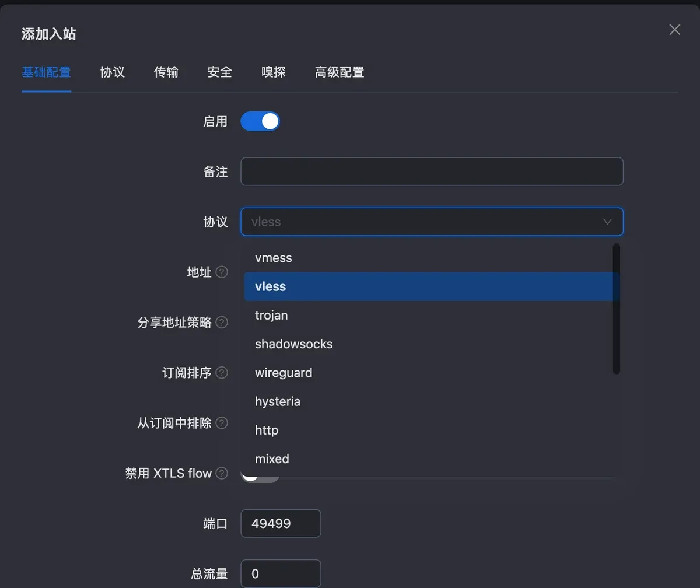Viewport: 700px width, 588px height.
Task: Pick shadowsocks from the list
Action: point(432,344)
